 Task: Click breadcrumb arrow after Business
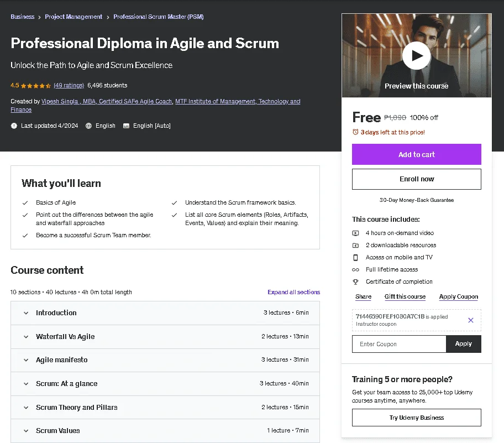pyautogui.click(x=40, y=17)
